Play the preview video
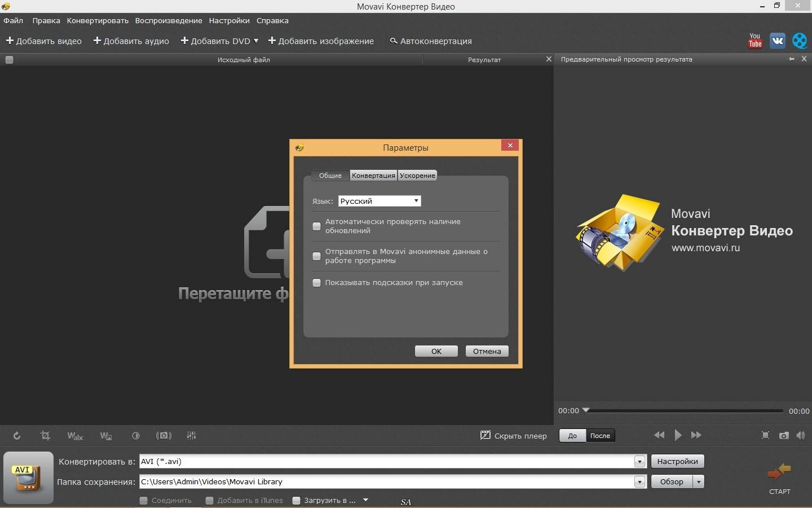The width and height of the screenshot is (812, 508). (678, 435)
